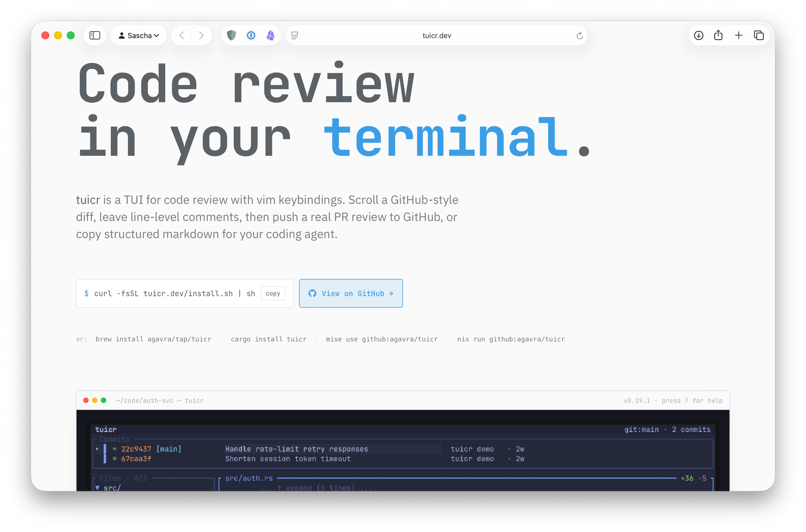Click the green dot in the tuicr demo window
This screenshot has height=532, width=806.
point(104,400)
